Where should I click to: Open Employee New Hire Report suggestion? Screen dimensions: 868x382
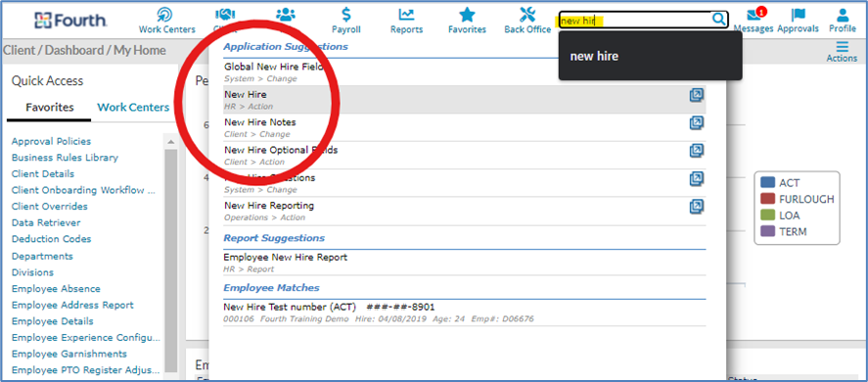465,263
